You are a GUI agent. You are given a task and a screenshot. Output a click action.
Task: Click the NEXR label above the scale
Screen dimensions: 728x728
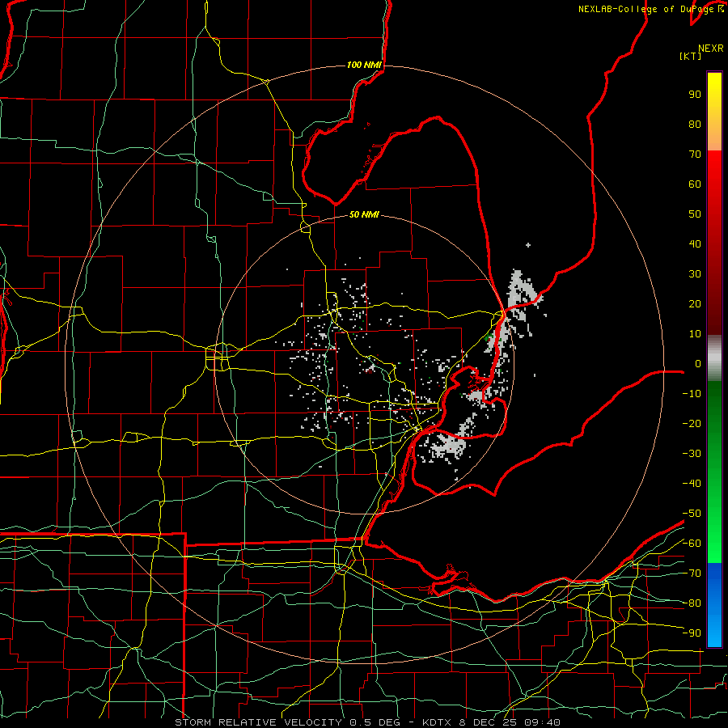tap(710, 49)
